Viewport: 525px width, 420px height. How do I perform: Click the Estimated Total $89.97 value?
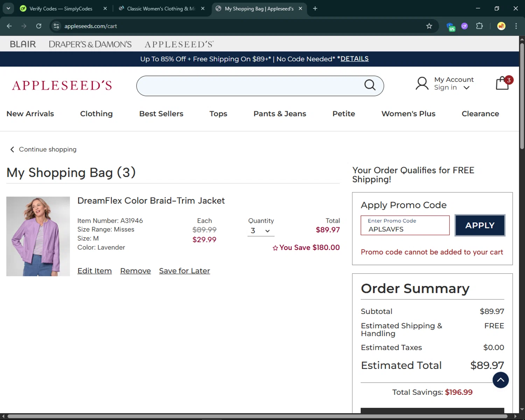(x=487, y=365)
